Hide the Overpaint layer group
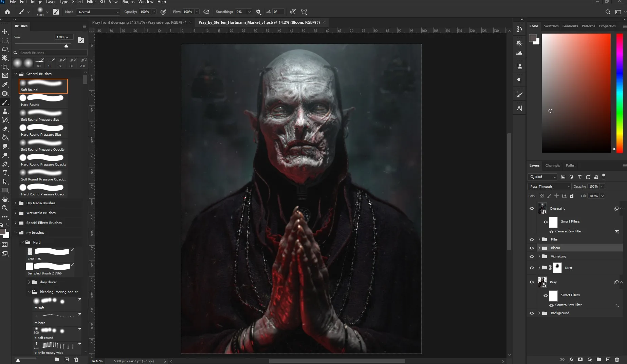The width and height of the screenshot is (627, 364). (532, 208)
